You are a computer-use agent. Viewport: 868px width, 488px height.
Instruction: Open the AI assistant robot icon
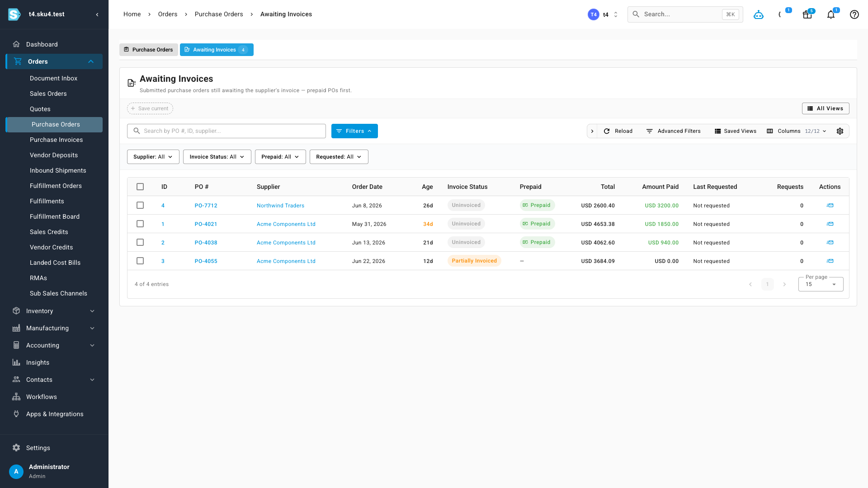click(x=759, y=14)
